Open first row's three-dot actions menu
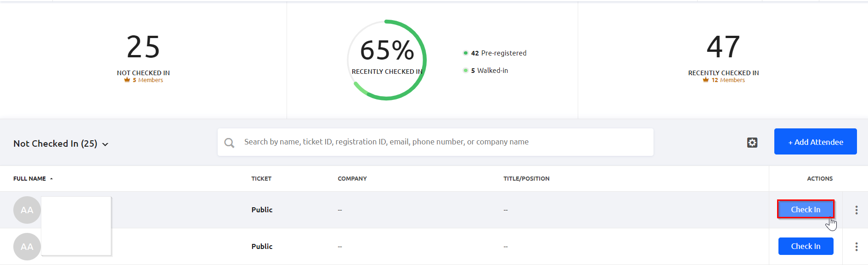Viewport: 868px width, 265px height. 856,210
